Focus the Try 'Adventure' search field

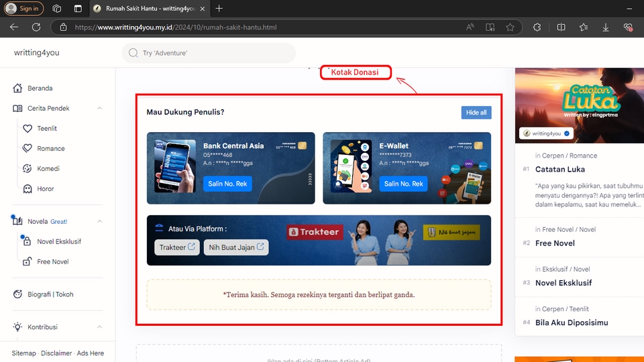pos(209,53)
